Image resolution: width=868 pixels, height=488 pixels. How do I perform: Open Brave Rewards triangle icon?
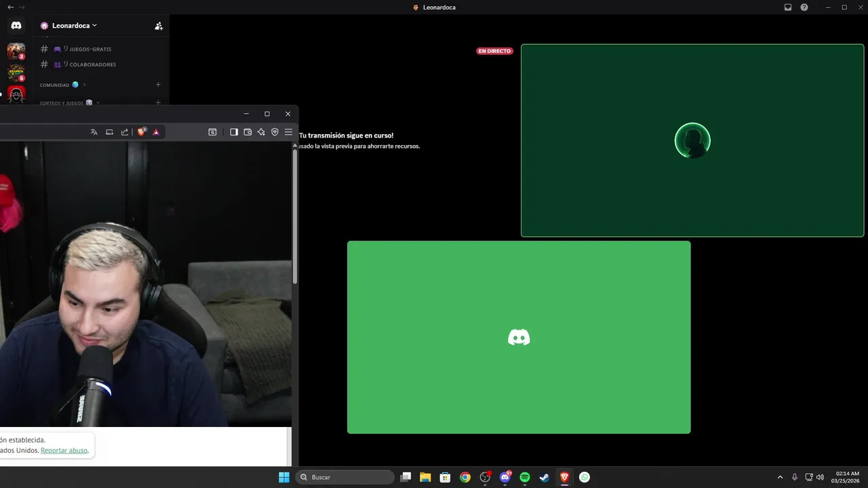(x=156, y=132)
